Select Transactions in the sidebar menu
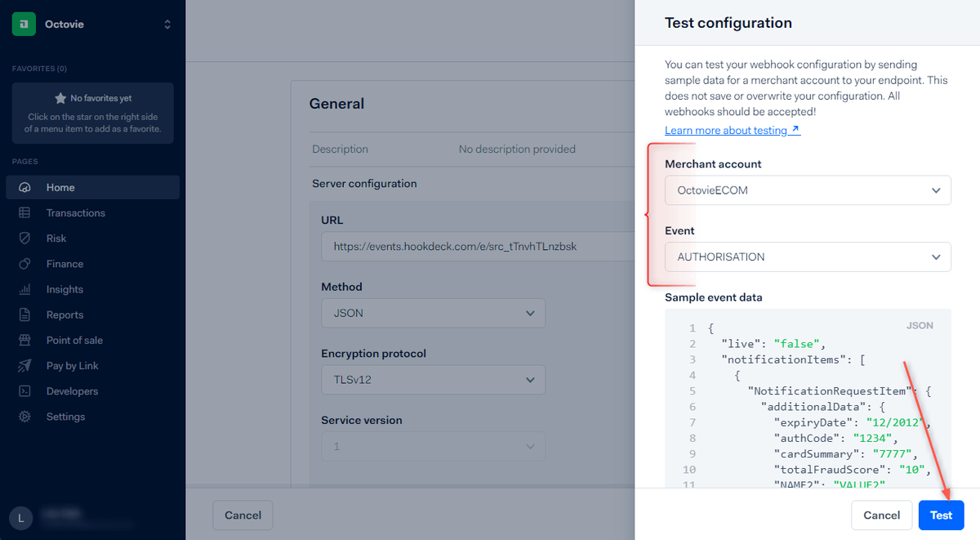The width and height of the screenshot is (980, 540). (x=76, y=213)
